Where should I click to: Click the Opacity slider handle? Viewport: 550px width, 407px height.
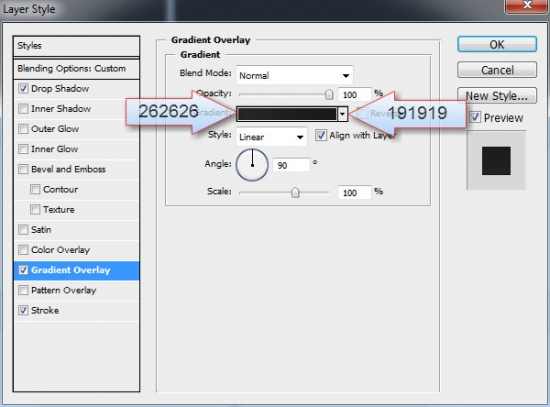coord(329,94)
